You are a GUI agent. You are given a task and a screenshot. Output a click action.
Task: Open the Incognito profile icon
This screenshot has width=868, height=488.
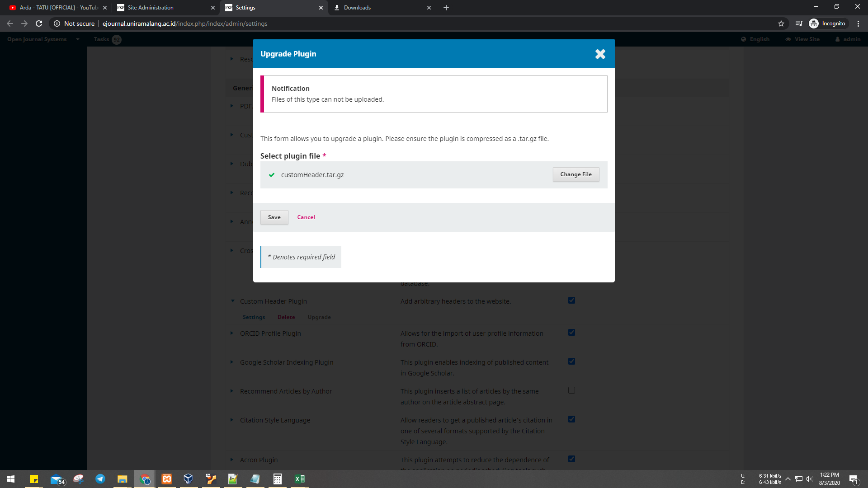[x=814, y=23]
